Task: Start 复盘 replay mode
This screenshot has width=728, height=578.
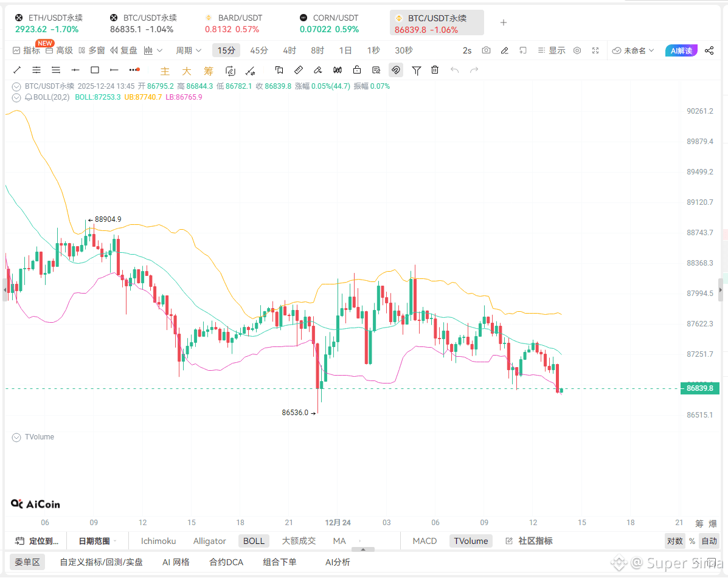Action: tap(123, 50)
